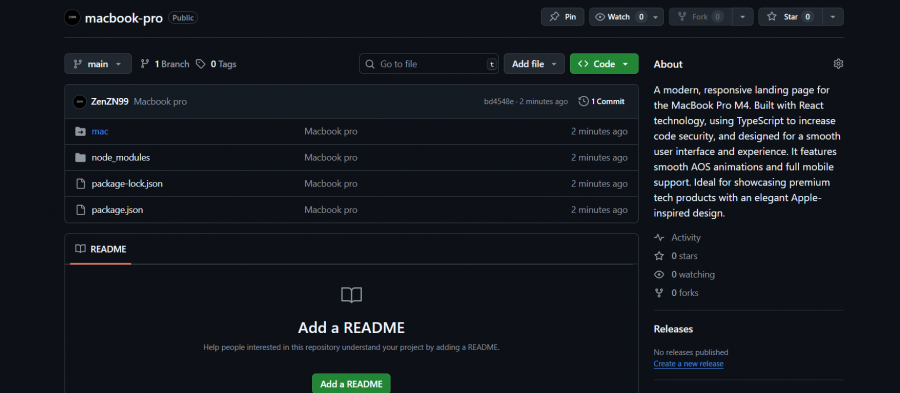Open the main branch dropdown
The width and height of the screenshot is (900, 393).
click(x=98, y=64)
